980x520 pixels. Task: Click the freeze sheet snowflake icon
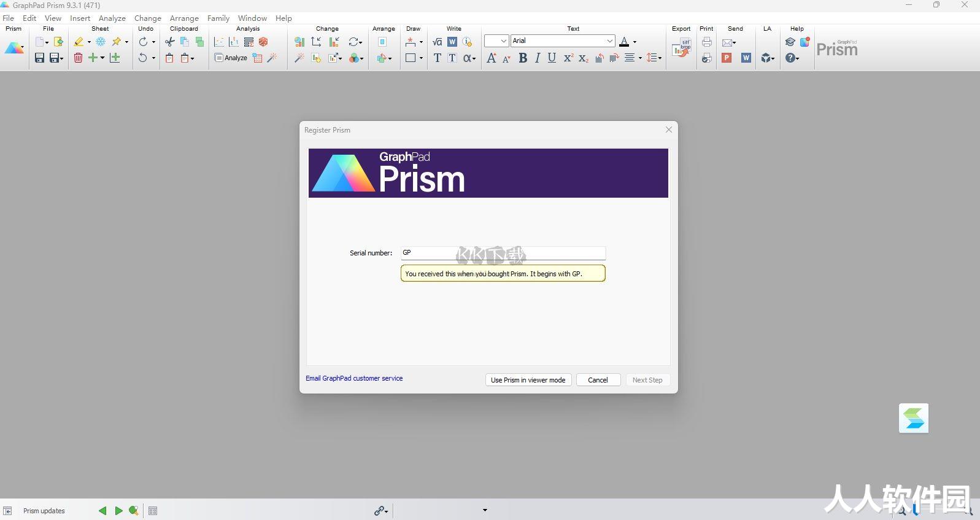point(101,42)
